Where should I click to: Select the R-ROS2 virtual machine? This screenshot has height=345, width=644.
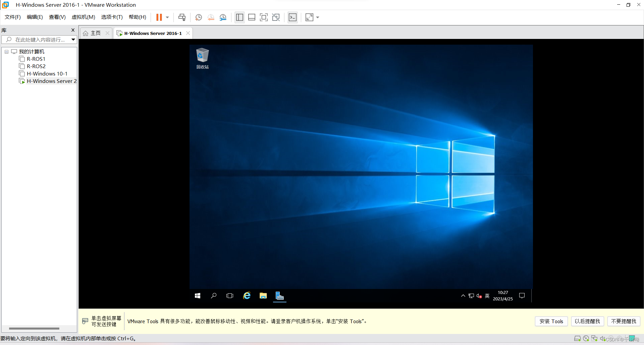[x=36, y=66]
